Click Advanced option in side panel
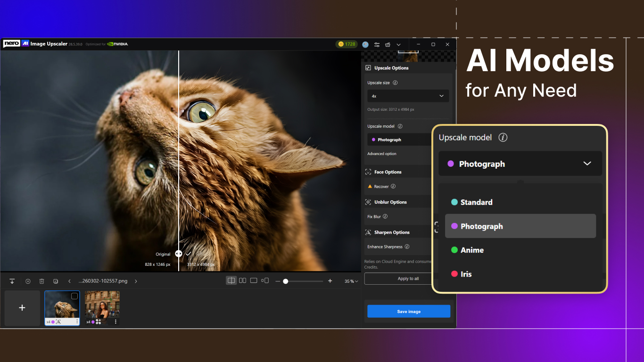 coord(382,154)
